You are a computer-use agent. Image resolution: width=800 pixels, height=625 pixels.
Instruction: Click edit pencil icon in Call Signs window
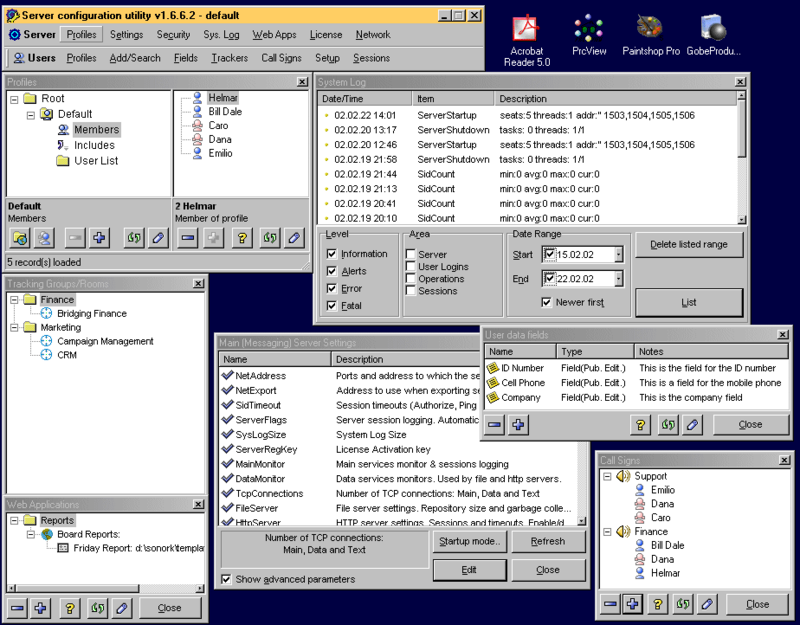tap(707, 604)
